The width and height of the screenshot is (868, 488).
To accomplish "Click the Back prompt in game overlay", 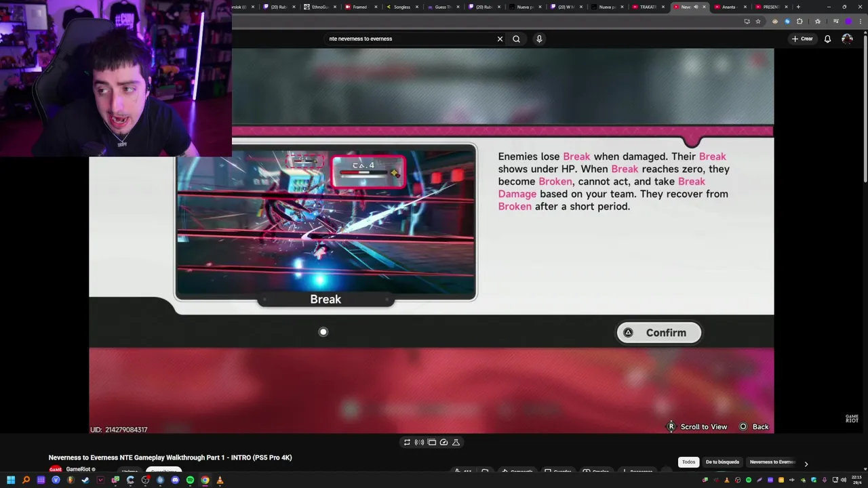I will [x=753, y=426].
